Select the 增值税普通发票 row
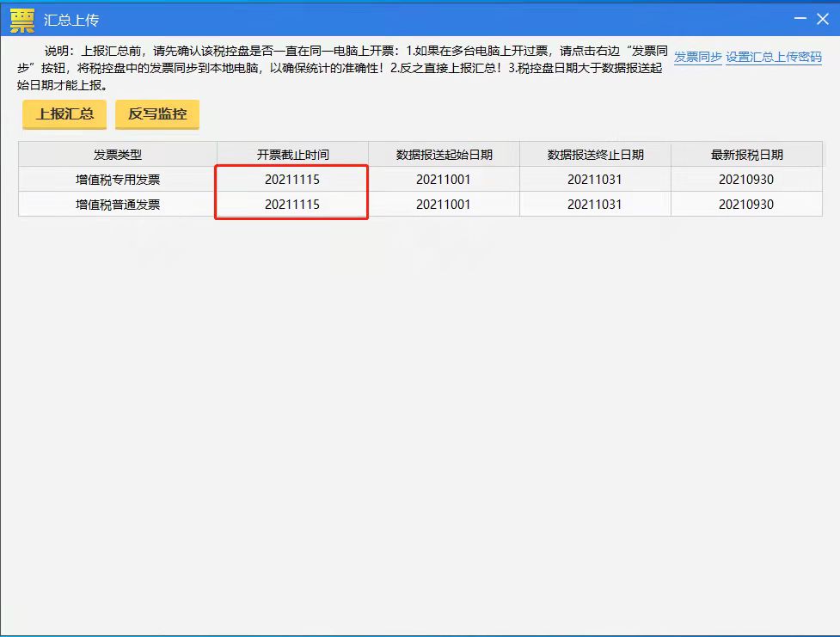 [117, 204]
